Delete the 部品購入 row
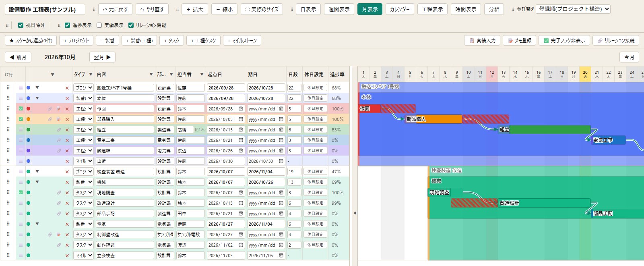Viewport: 644px width, 266px height. [67, 119]
